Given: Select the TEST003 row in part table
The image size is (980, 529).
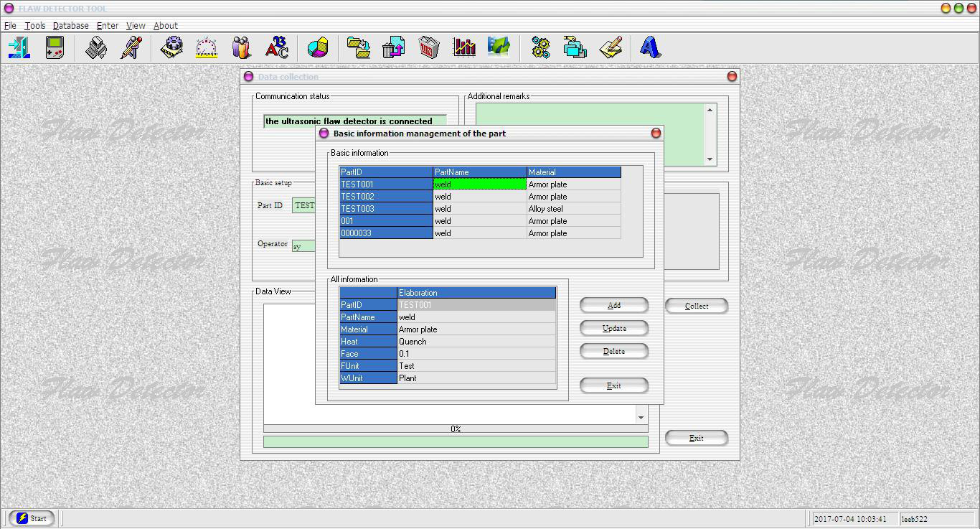Looking at the screenshot, I should (x=386, y=209).
